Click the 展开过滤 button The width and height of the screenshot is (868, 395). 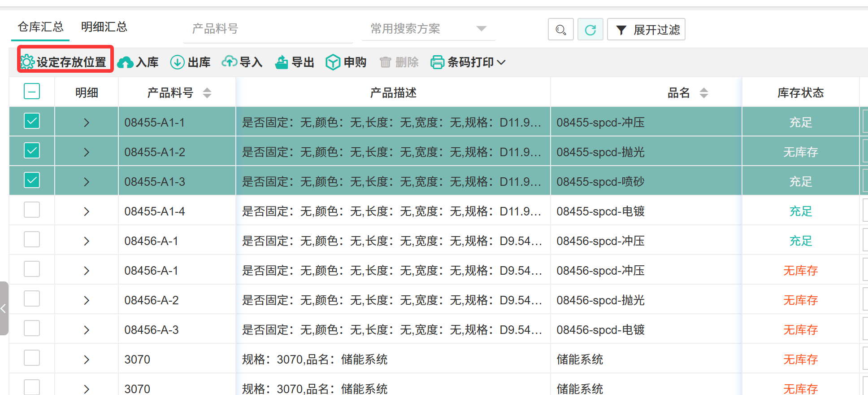pos(646,30)
